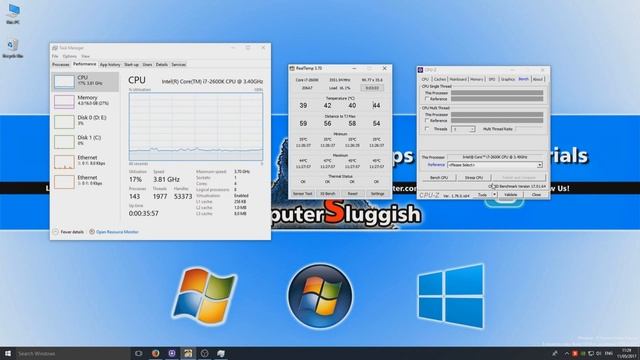
Task: Switch to the Memory tab in CPU-Z
Action: point(476,79)
